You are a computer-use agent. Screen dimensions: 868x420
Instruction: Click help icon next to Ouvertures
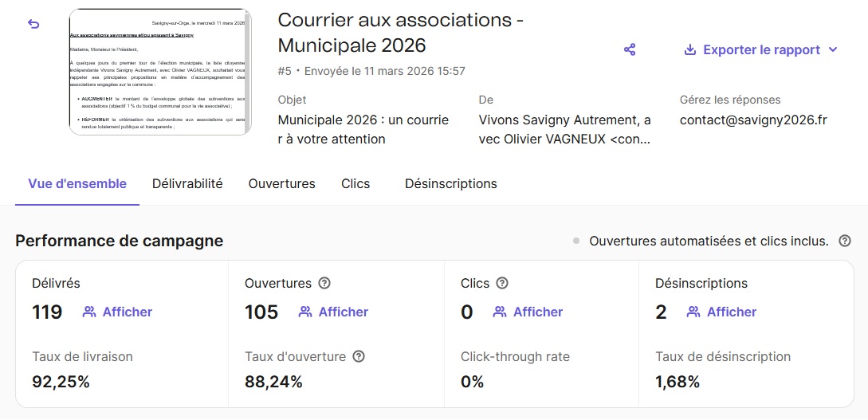tap(324, 283)
